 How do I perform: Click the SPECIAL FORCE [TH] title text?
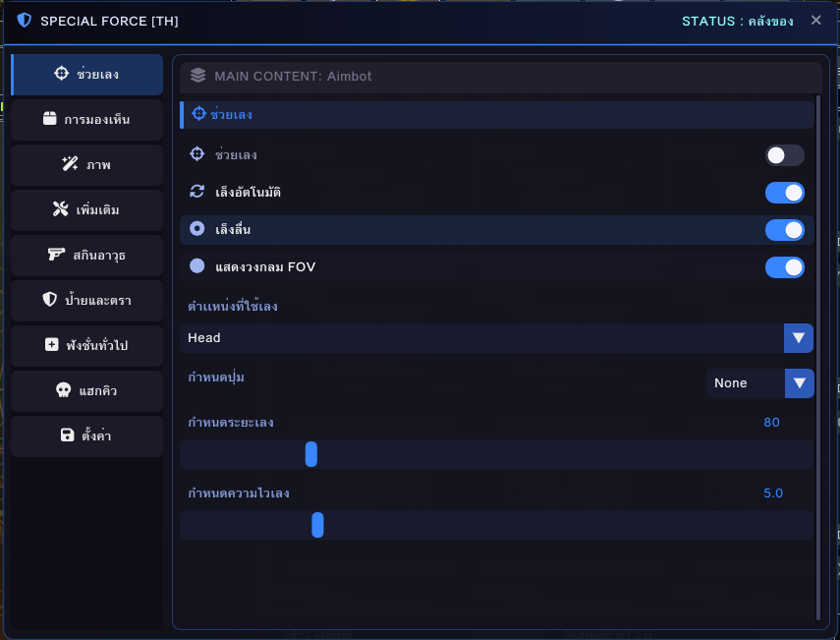(x=109, y=21)
